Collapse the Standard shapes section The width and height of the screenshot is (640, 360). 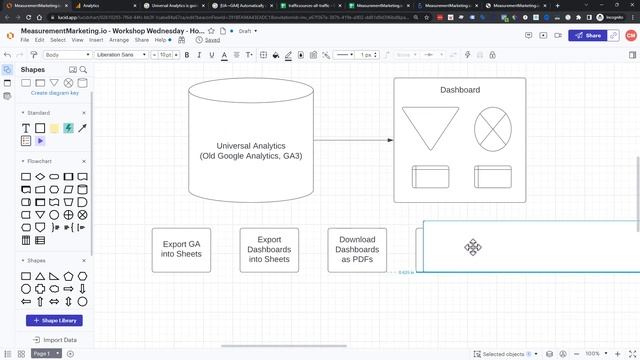23,113
